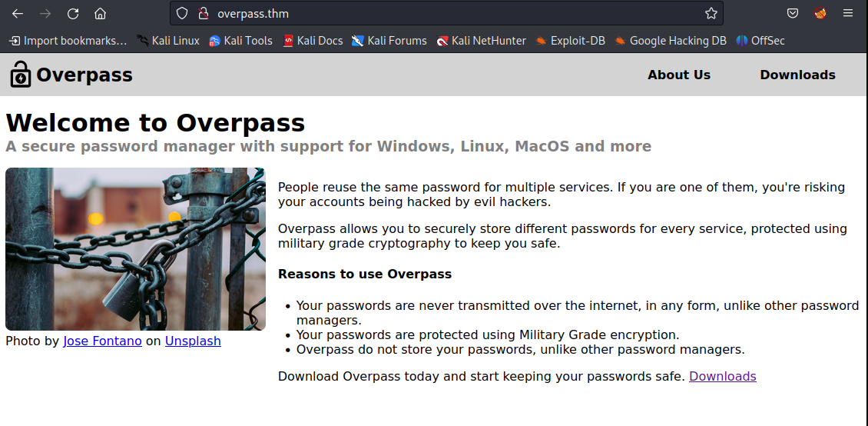
Task: Open the tracking protection shield icon
Action: [x=182, y=13]
